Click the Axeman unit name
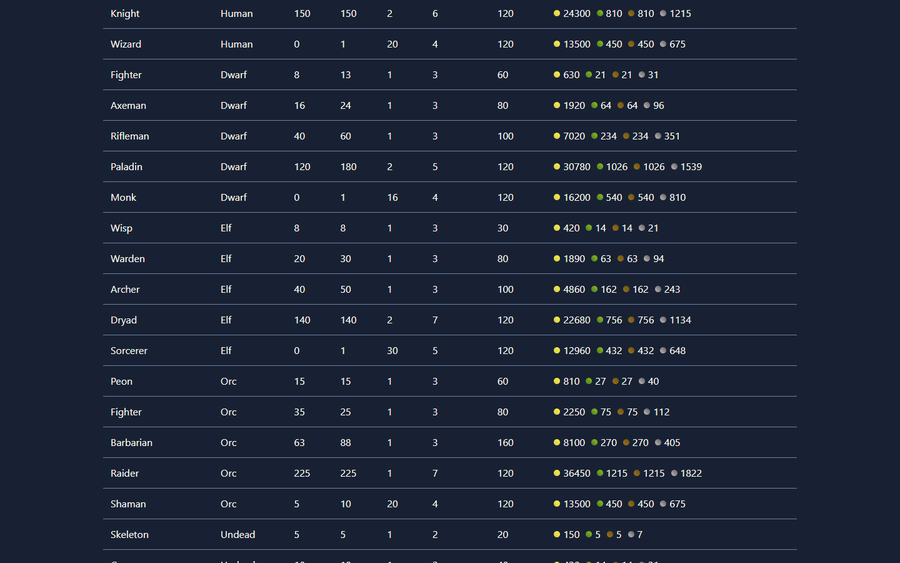 128,106
